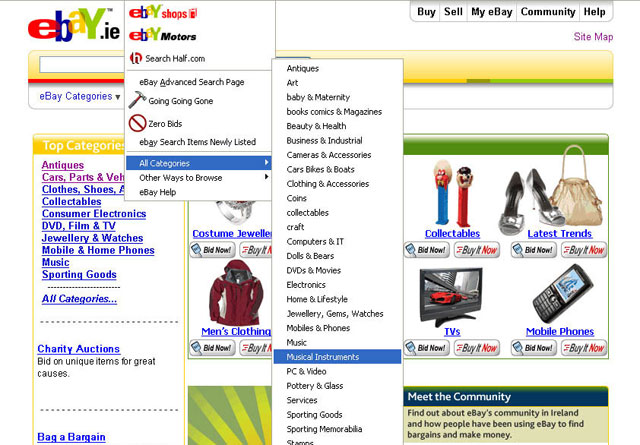Click the All Categories... sidebar link
The width and height of the screenshot is (640, 445).
coord(79,299)
